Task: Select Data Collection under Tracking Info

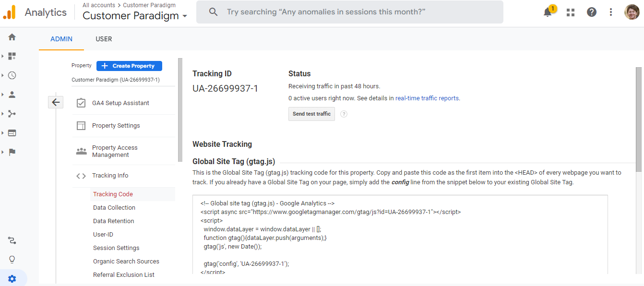Action: tap(114, 208)
